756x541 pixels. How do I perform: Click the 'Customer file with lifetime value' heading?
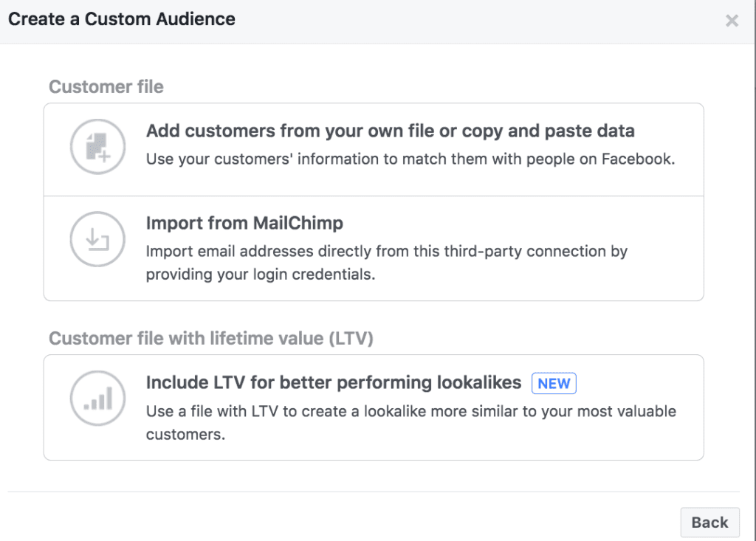[210, 338]
